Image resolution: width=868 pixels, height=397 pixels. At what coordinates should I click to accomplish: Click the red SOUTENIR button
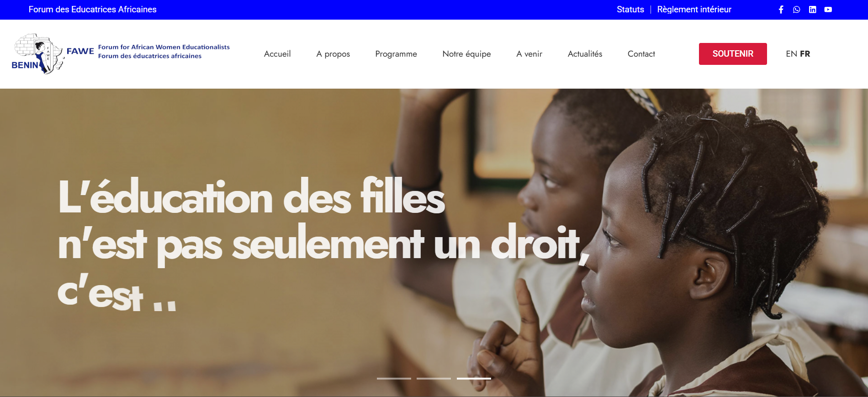coord(733,54)
